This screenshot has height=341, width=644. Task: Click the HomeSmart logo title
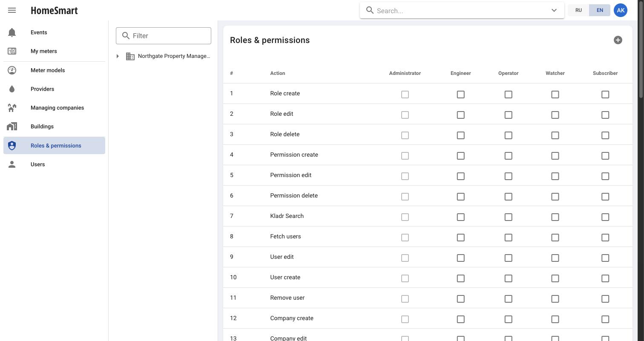(x=54, y=10)
